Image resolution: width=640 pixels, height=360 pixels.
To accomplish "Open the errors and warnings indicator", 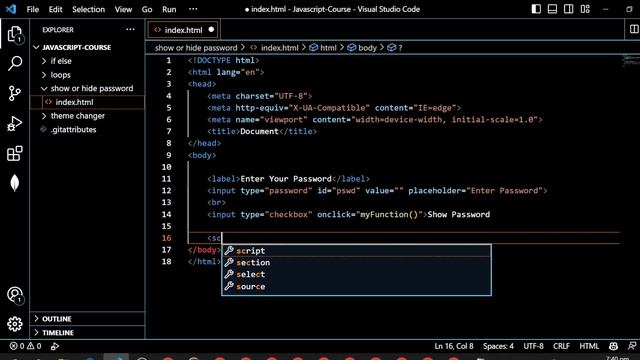I will tap(25, 346).
